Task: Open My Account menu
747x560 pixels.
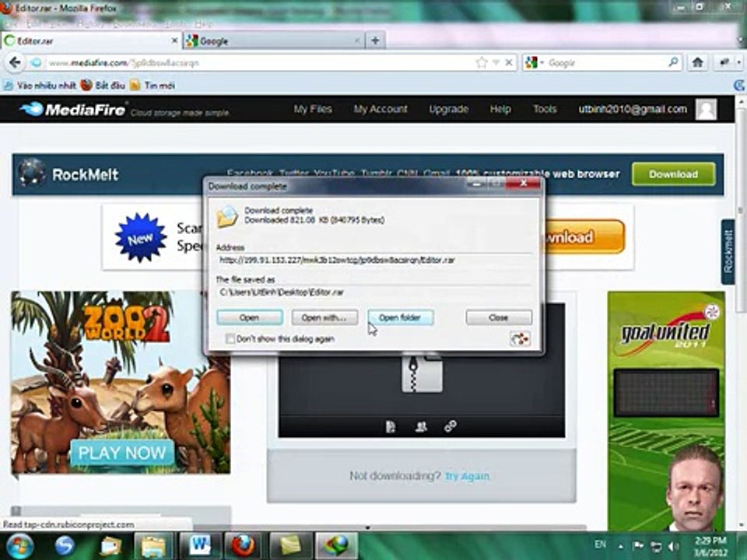Action: click(381, 109)
